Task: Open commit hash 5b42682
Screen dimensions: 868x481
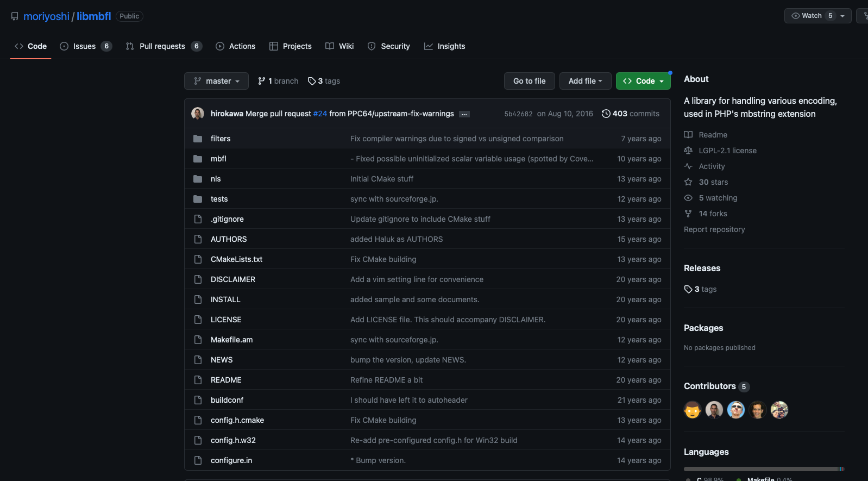Action: click(x=518, y=114)
